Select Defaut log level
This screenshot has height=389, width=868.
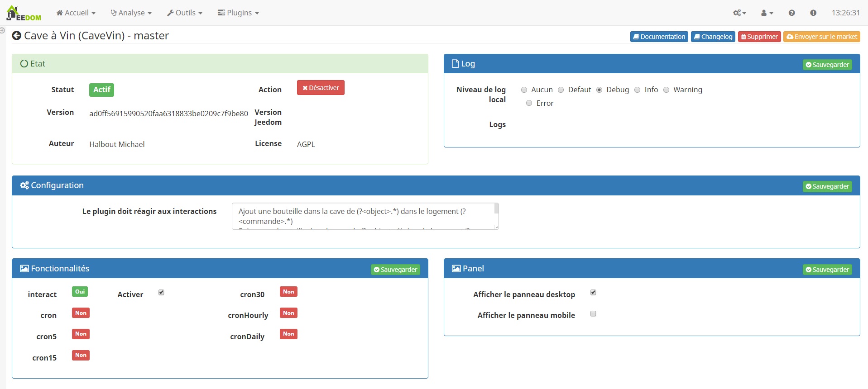click(561, 90)
